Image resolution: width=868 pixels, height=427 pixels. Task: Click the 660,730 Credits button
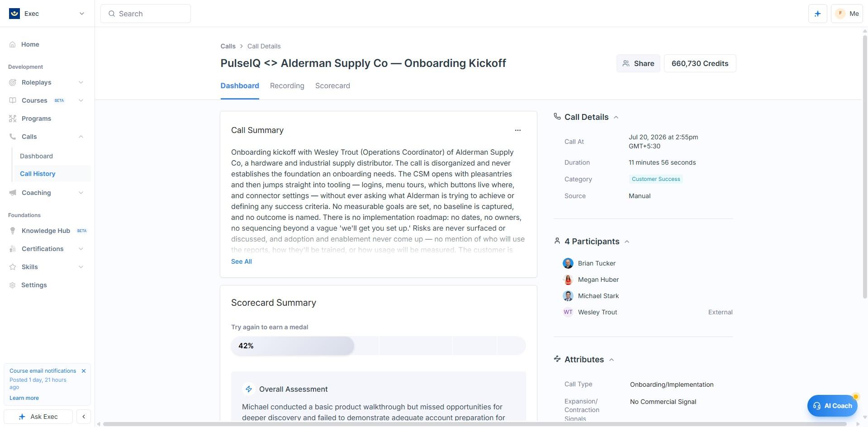(700, 63)
